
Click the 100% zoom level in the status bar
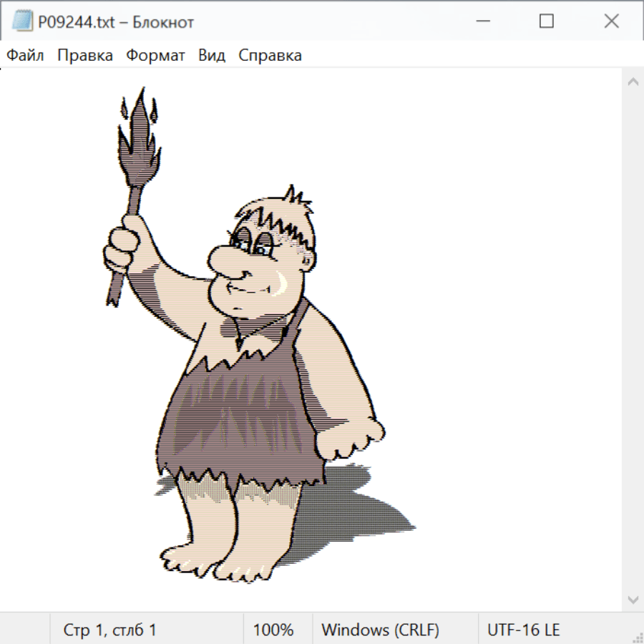[273, 630]
